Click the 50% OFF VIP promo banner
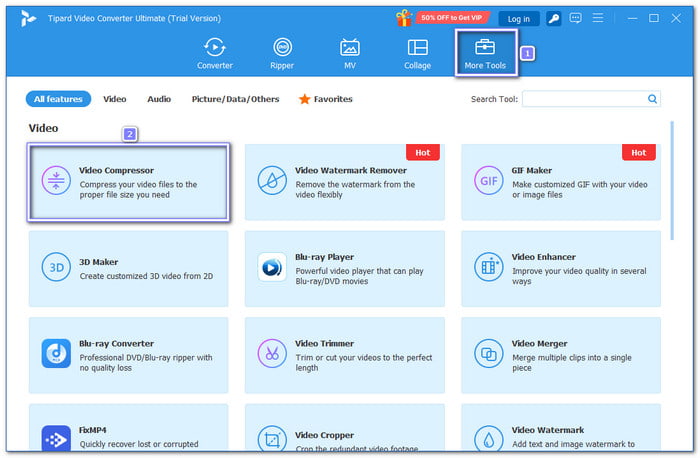Image resolution: width=700 pixels, height=458 pixels. [x=444, y=18]
